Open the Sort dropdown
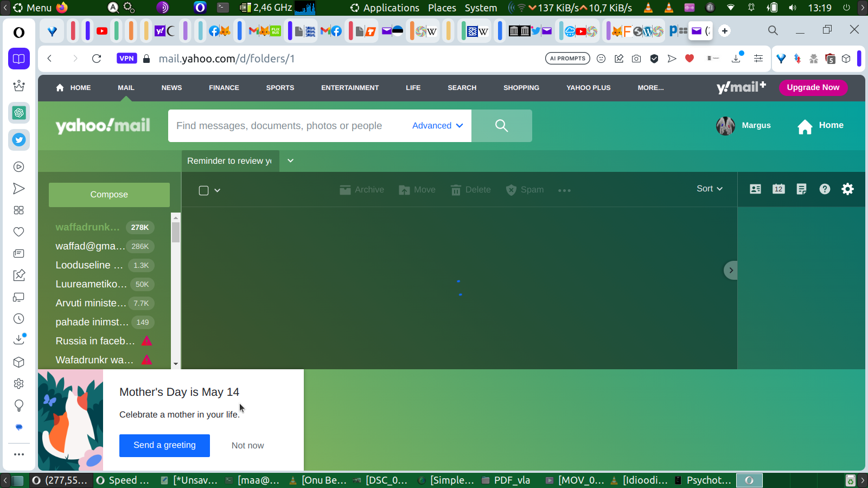 [710, 189]
